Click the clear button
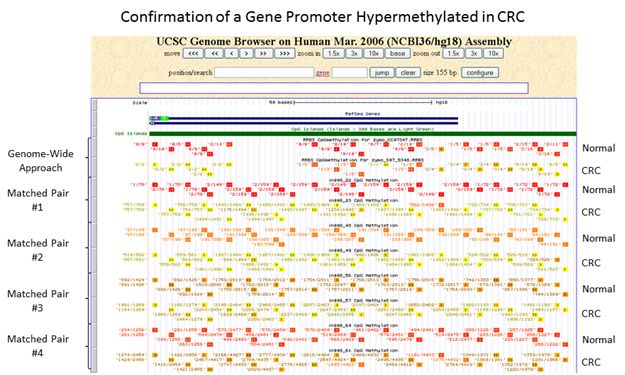Viewport: 625px width, 375px height. 408,73
